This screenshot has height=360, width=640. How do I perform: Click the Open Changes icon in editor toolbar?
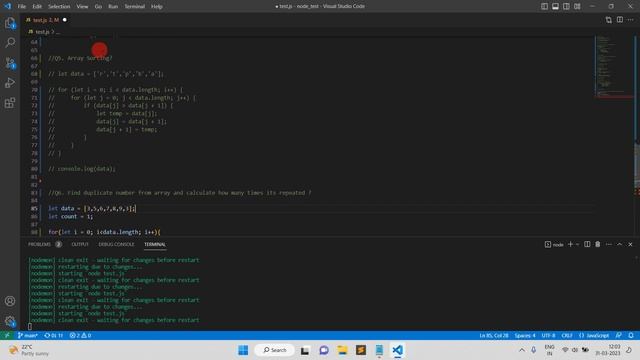pos(609,20)
